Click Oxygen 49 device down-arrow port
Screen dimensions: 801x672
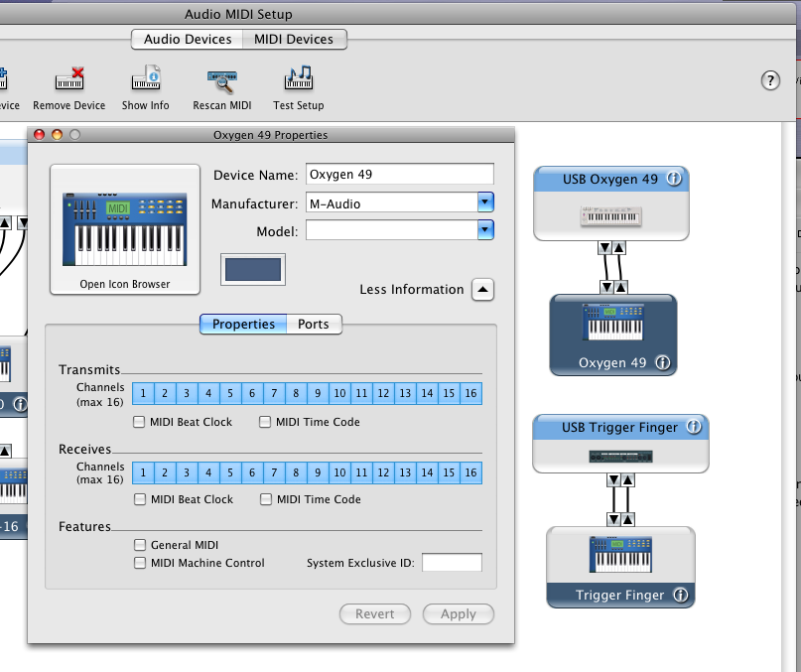coord(606,287)
